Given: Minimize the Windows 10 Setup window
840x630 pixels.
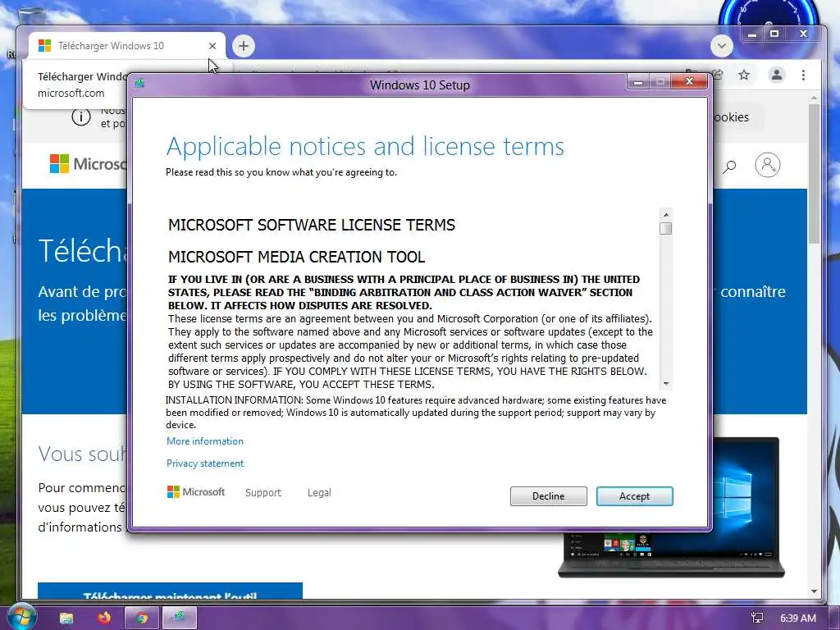Looking at the screenshot, I should click(638, 81).
